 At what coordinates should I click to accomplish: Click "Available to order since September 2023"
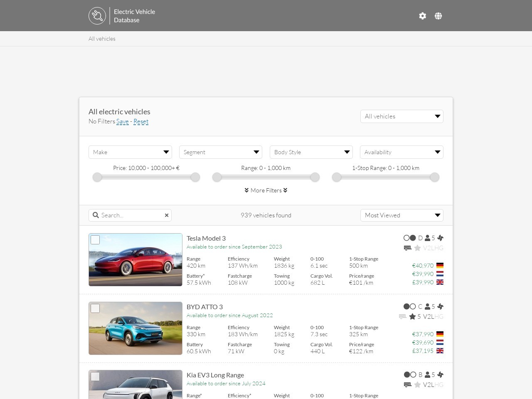click(x=234, y=247)
